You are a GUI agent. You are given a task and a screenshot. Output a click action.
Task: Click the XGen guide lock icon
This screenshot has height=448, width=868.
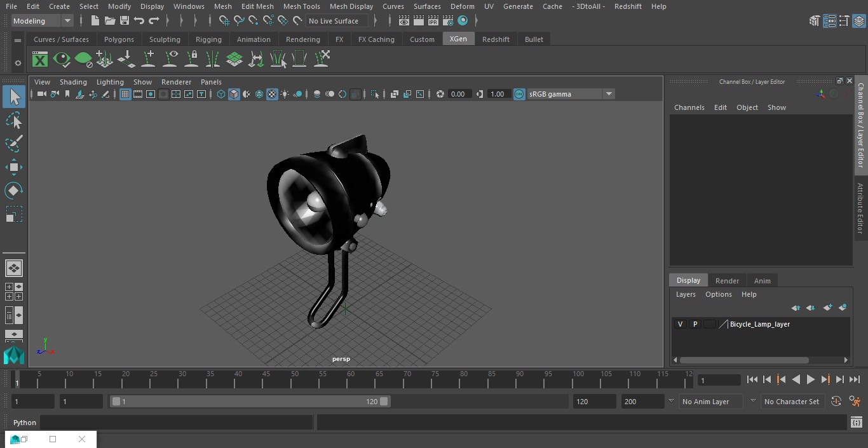coord(191,59)
